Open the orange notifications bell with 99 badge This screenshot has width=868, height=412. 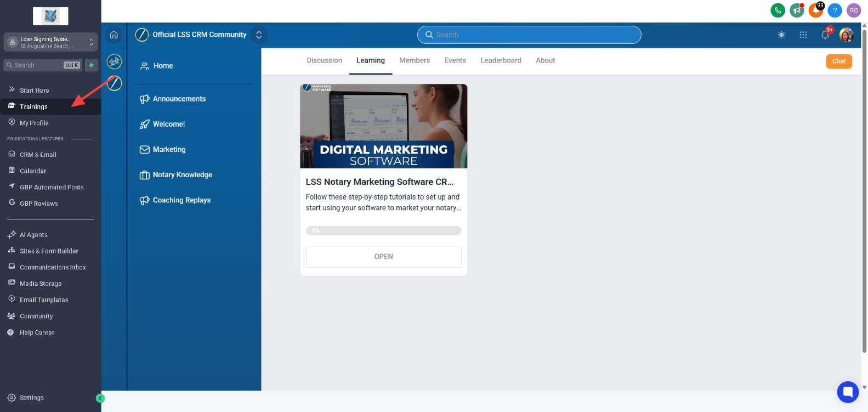point(816,10)
